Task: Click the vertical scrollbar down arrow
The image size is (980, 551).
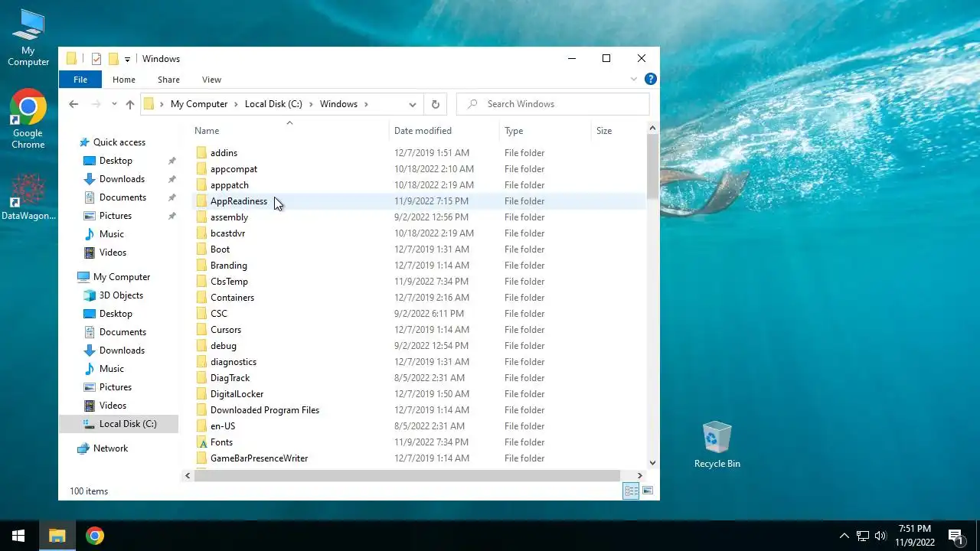Action: (x=652, y=462)
